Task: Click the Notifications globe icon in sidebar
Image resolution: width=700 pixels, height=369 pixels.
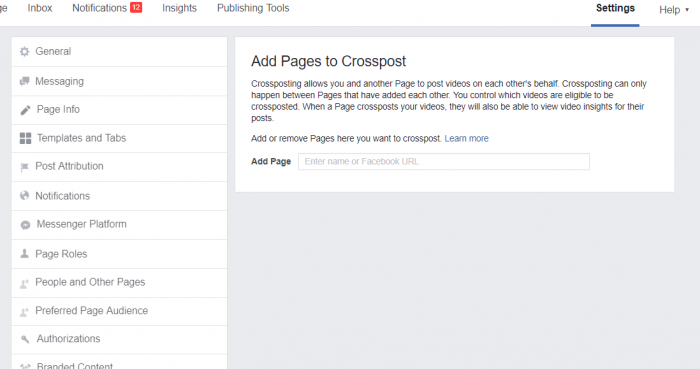Action: tap(25, 195)
